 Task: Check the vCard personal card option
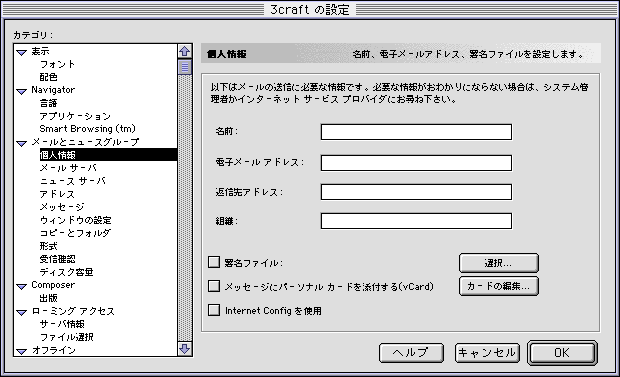214,286
